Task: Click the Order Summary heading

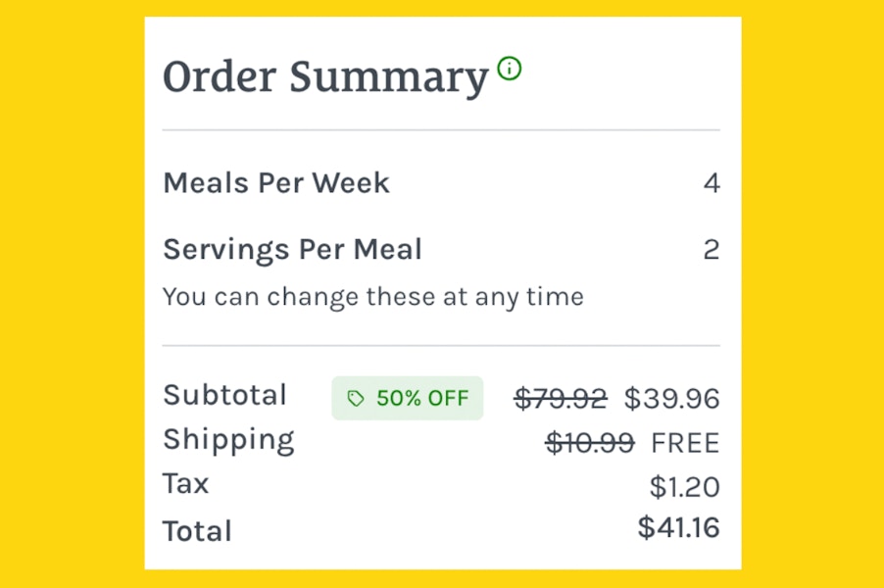Action: pos(325,77)
